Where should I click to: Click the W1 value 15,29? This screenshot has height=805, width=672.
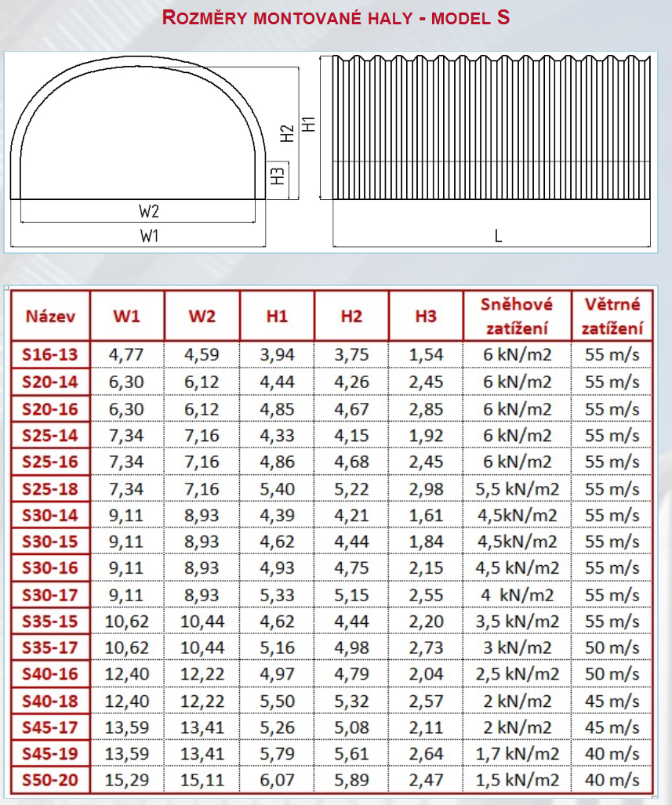coord(126,780)
